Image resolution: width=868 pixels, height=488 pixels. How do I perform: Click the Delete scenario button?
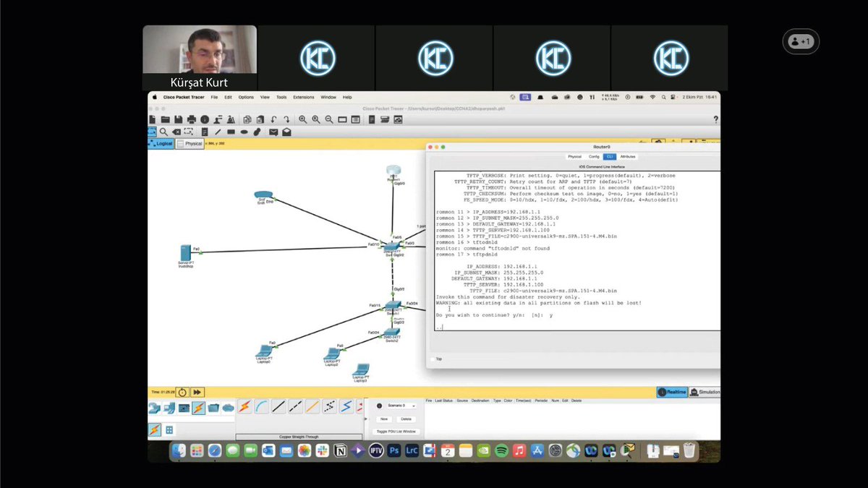point(406,419)
